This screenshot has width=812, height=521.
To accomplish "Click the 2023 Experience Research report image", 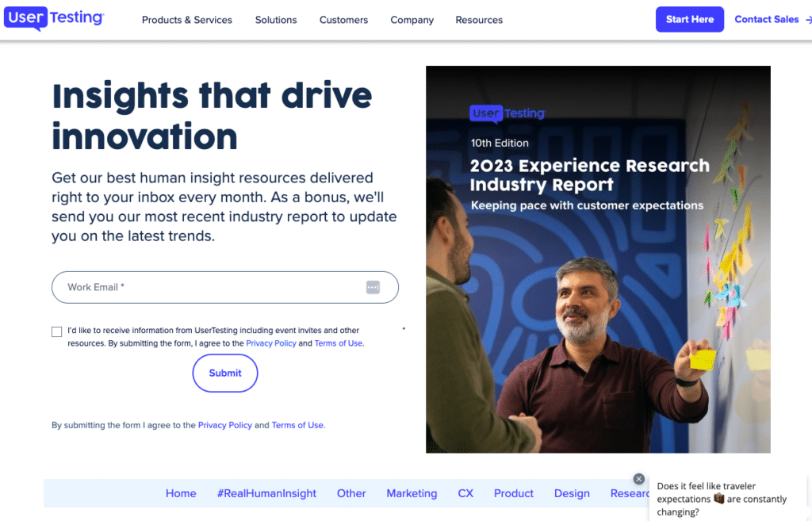I will click(x=598, y=259).
